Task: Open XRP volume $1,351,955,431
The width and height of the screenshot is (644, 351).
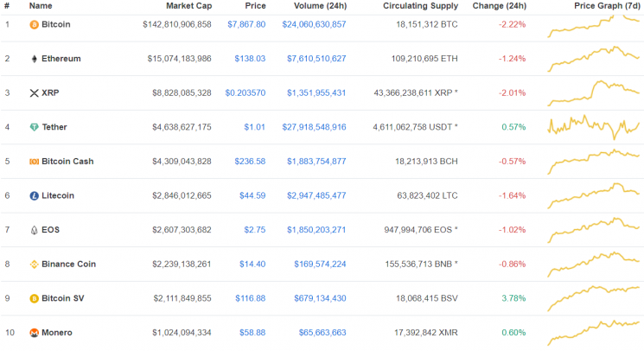Action: [316, 93]
